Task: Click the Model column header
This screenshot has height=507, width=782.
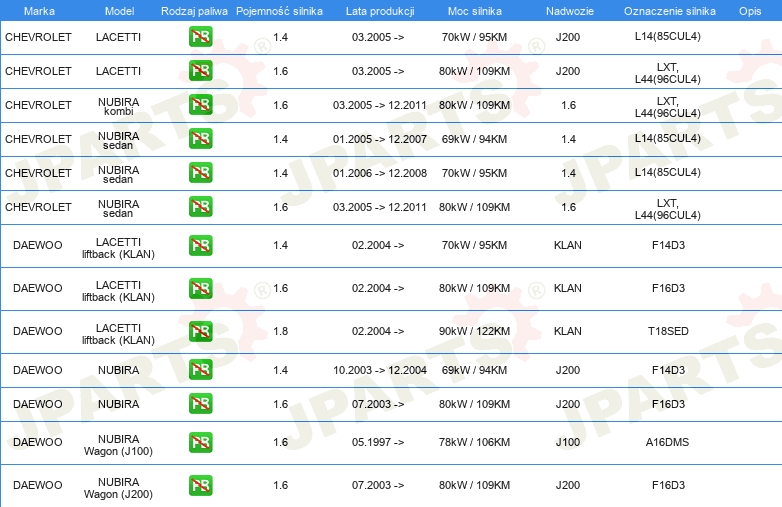Action: pyautogui.click(x=119, y=11)
